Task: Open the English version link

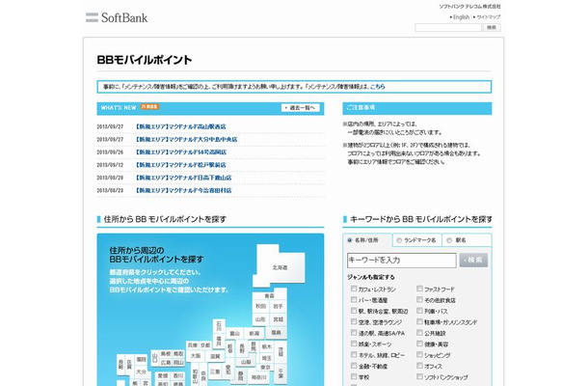Action: 461,17
